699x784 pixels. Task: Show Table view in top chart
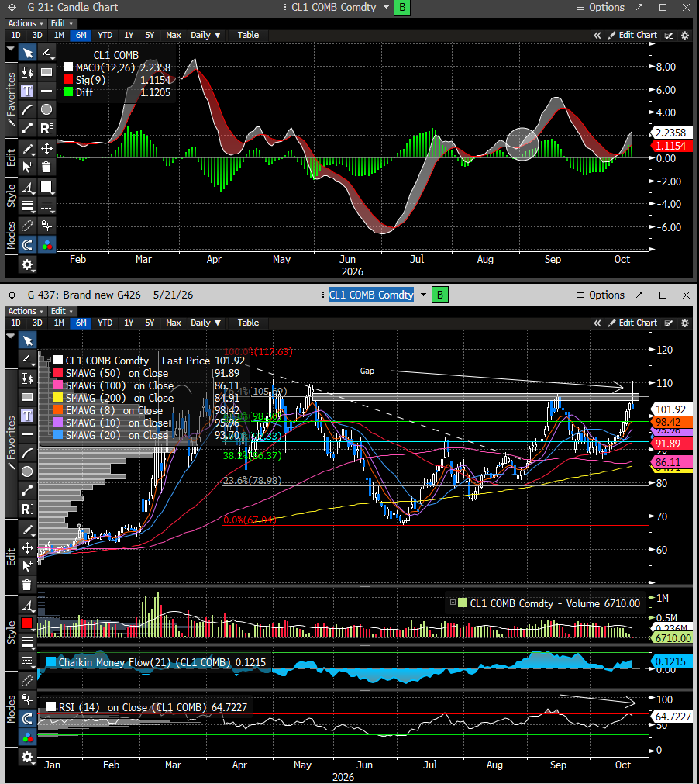(248, 35)
